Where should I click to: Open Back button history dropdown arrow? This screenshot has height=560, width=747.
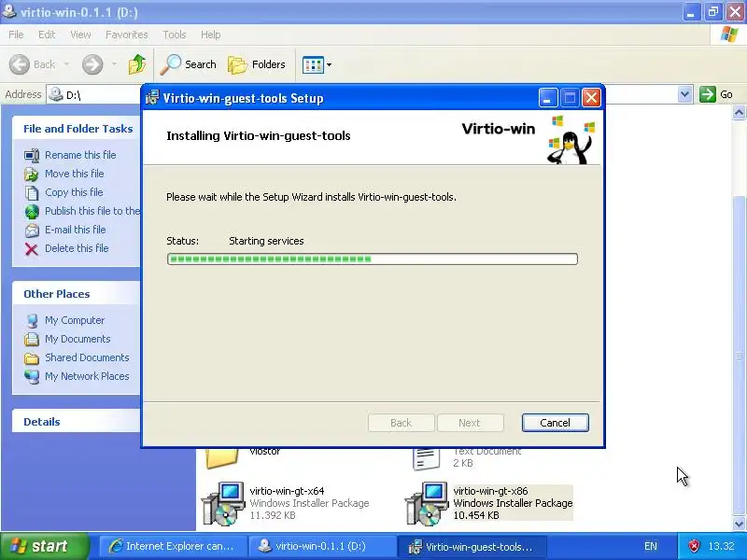pos(66,63)
